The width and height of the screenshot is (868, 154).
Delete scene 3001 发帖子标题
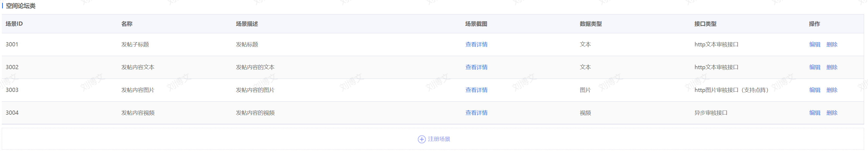coord(832,45)
